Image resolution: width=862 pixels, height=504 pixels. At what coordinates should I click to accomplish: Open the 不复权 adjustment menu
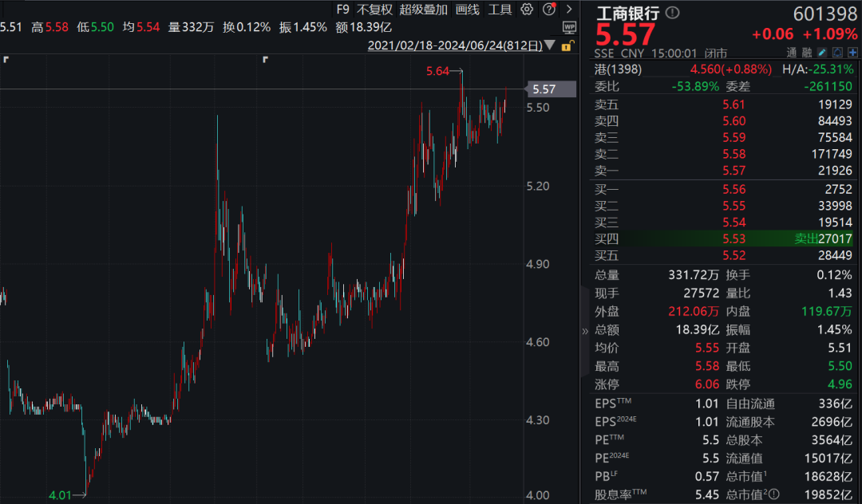374,10
